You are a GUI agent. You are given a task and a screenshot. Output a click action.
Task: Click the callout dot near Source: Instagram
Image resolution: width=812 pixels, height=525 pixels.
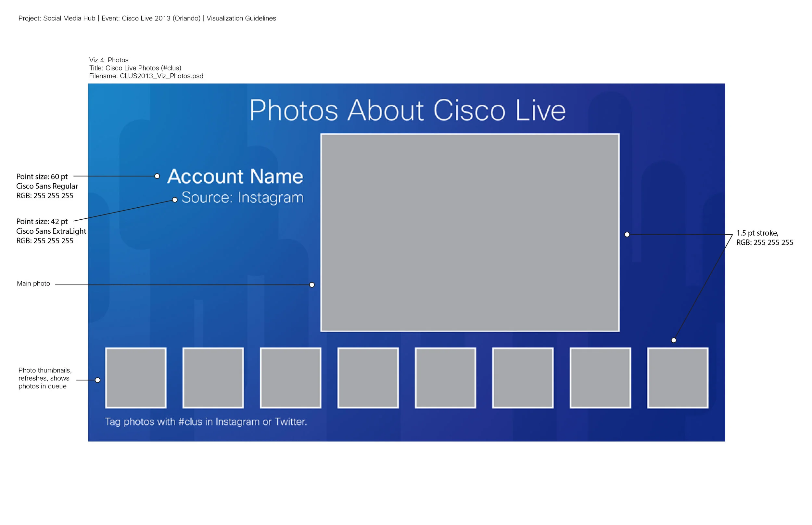click(x=175, y=200)
